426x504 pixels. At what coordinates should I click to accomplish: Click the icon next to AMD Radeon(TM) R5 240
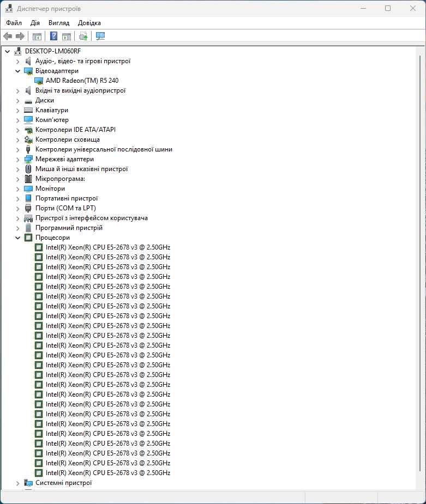39,81
